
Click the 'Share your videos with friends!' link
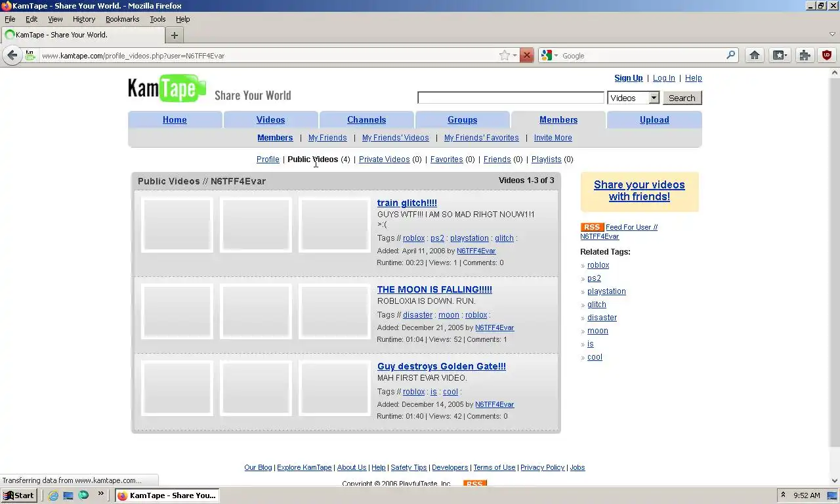pyautogui.click(x=639, y=191)
